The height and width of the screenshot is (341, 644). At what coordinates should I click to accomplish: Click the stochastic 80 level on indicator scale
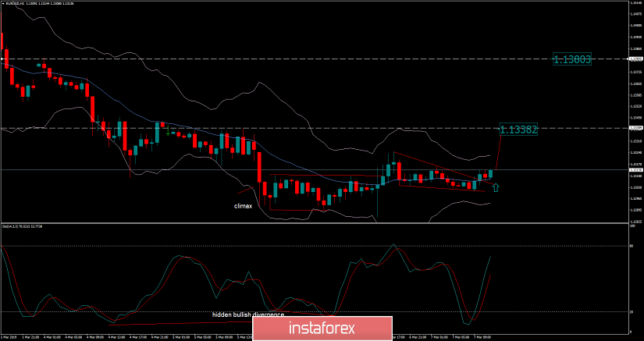(632, 246)
